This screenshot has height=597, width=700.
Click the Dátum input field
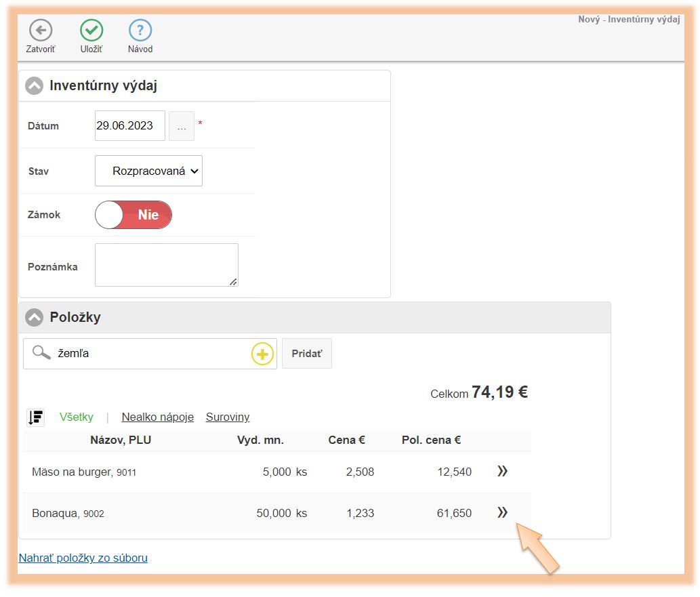(x=129, y=126)
